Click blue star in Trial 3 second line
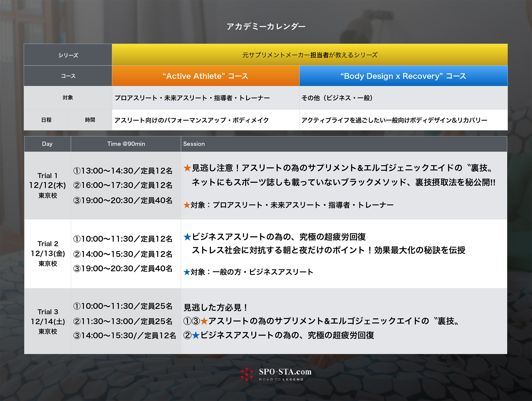The image size is (532, 401). [x=196, y=335]
